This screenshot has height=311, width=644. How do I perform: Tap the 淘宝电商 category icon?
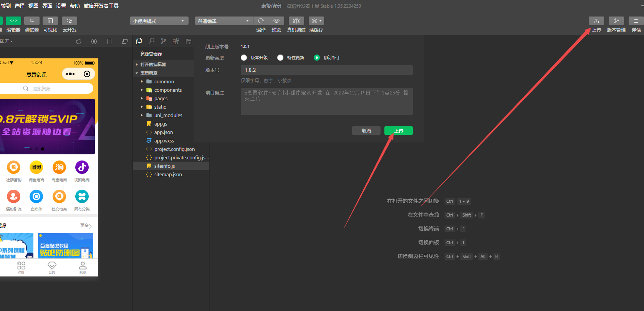point(59,167)
